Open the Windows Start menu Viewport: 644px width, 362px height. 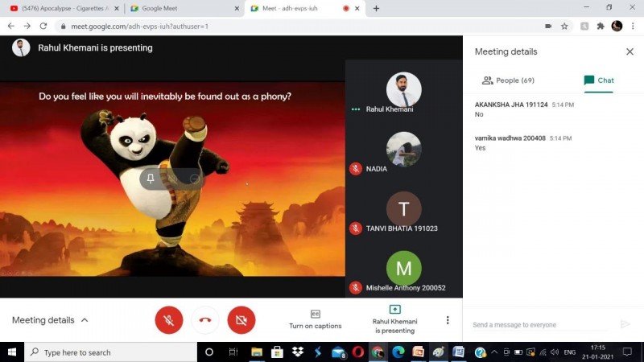(12, 352)
